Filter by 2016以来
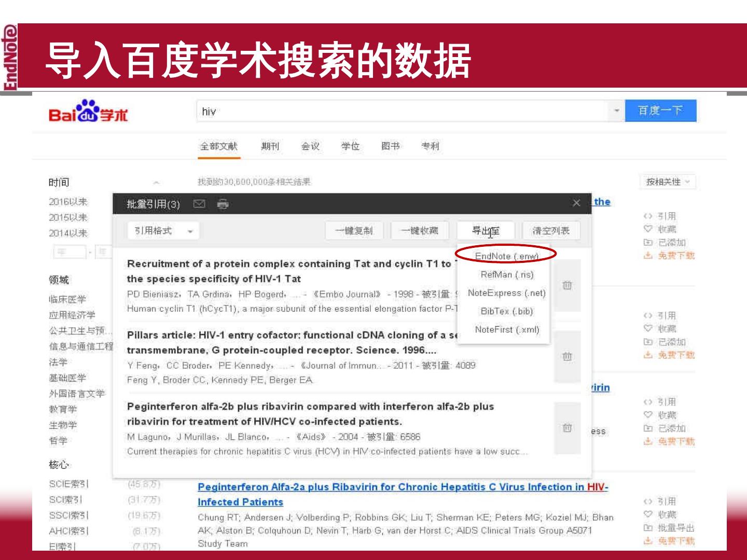The width and height of the screenshot is (747, 560). [68, 202]
